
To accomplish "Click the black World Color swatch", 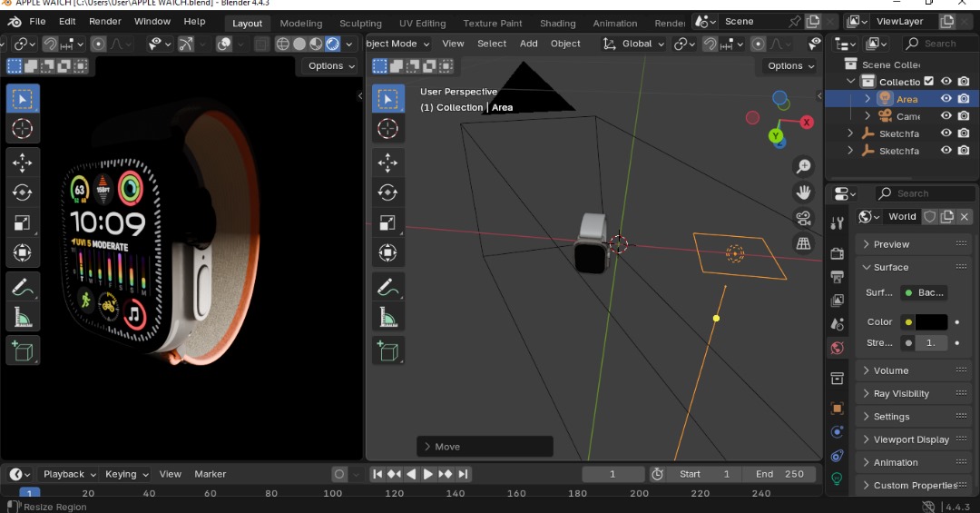I will pos(931,322).
